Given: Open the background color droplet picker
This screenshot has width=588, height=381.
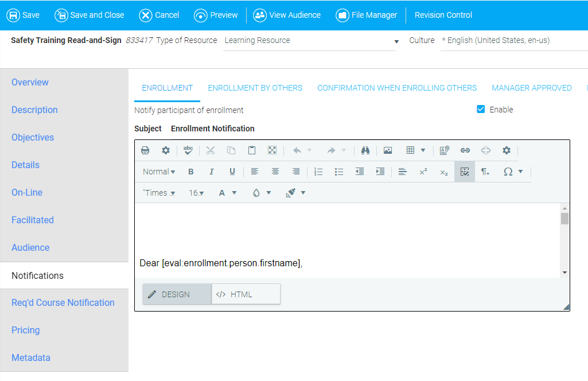Looking at the screenshot, I should point(262,193).
